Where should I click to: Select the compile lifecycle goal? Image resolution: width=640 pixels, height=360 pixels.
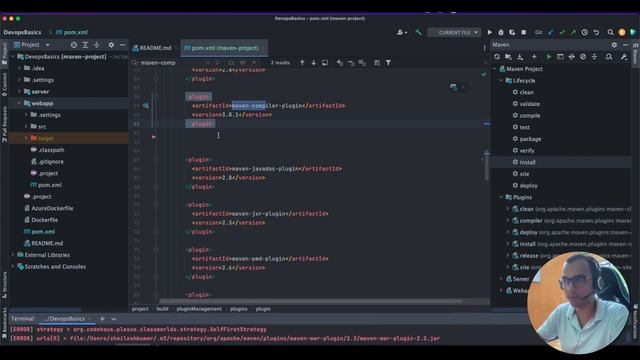[x=530, y=116]
